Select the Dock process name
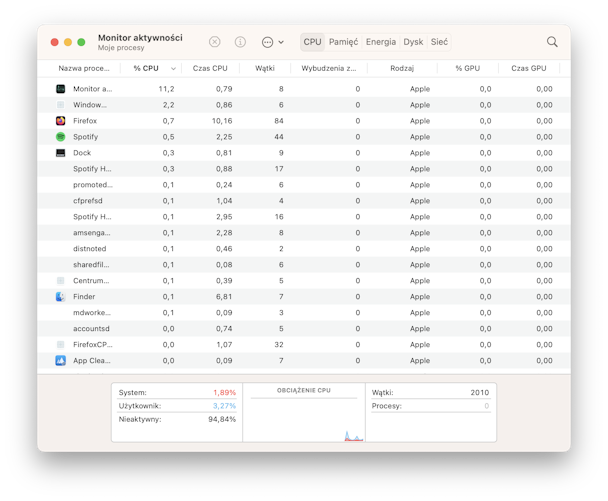608x501 pixels. tap(82, 153)
